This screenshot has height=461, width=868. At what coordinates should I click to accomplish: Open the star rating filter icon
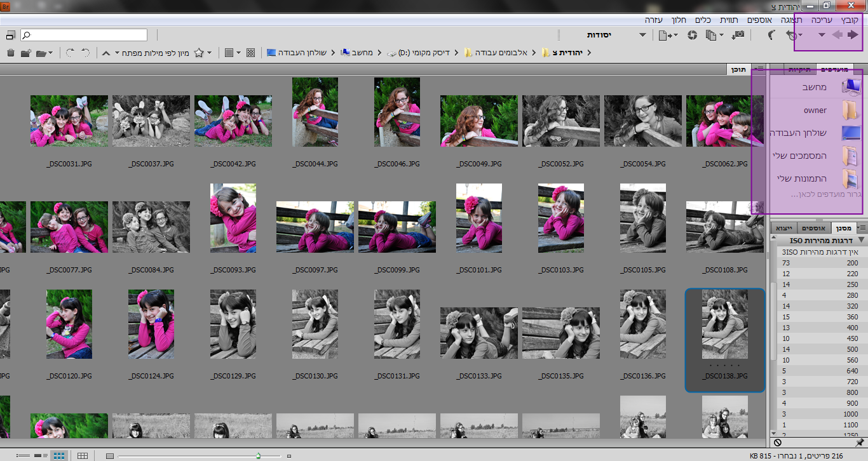[199, 53]
